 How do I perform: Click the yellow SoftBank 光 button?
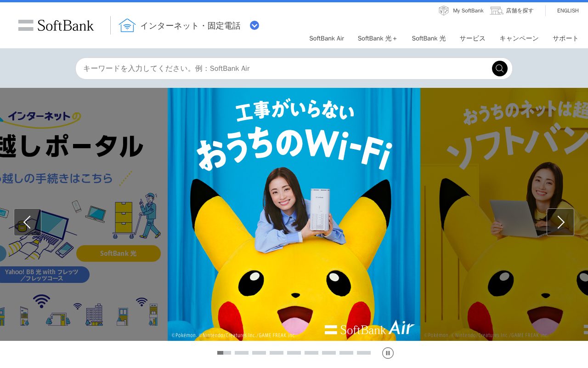click(x=119, y=253)
